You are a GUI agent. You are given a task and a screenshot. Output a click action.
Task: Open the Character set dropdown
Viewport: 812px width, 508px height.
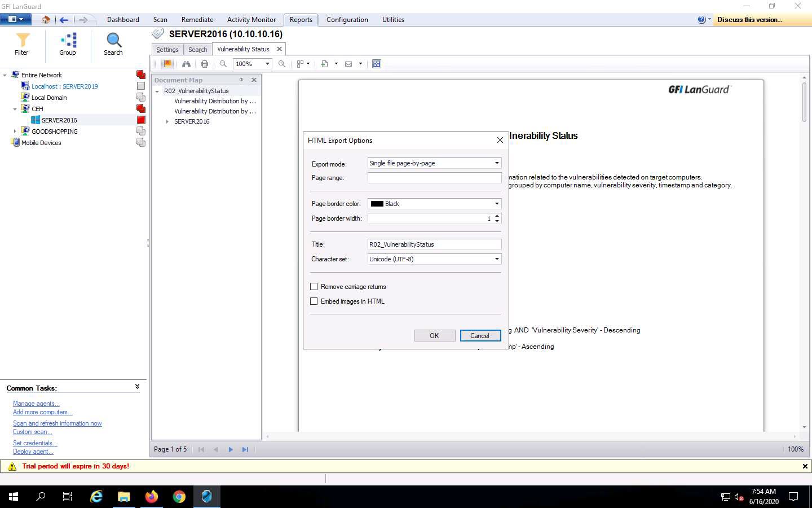497,259
